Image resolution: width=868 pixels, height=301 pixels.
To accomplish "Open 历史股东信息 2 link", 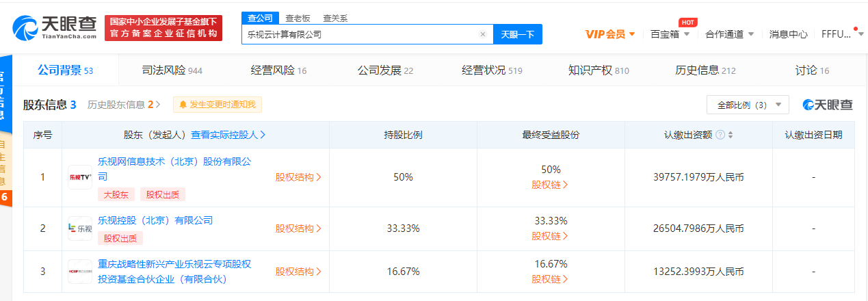I will (x=124, y=105).
